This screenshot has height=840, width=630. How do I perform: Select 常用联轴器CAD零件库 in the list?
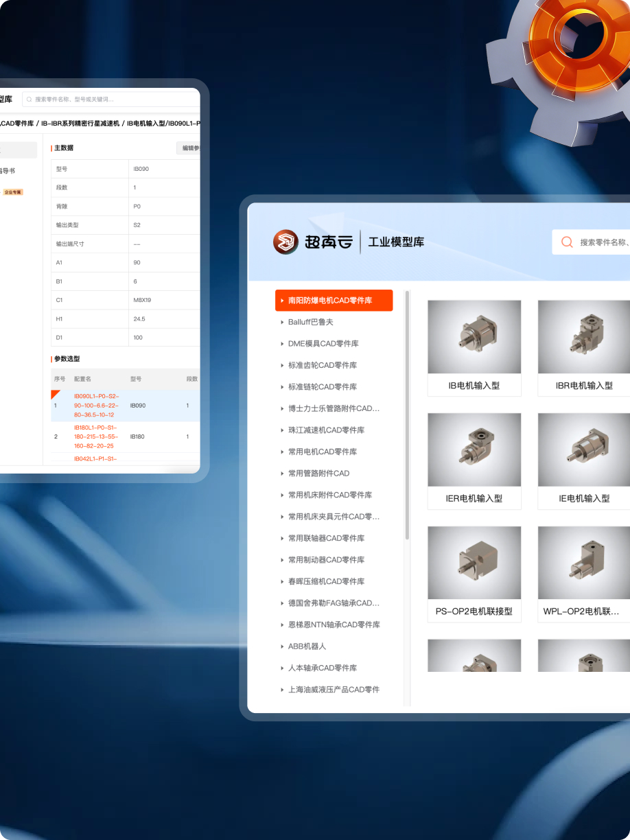pos(326,538)
